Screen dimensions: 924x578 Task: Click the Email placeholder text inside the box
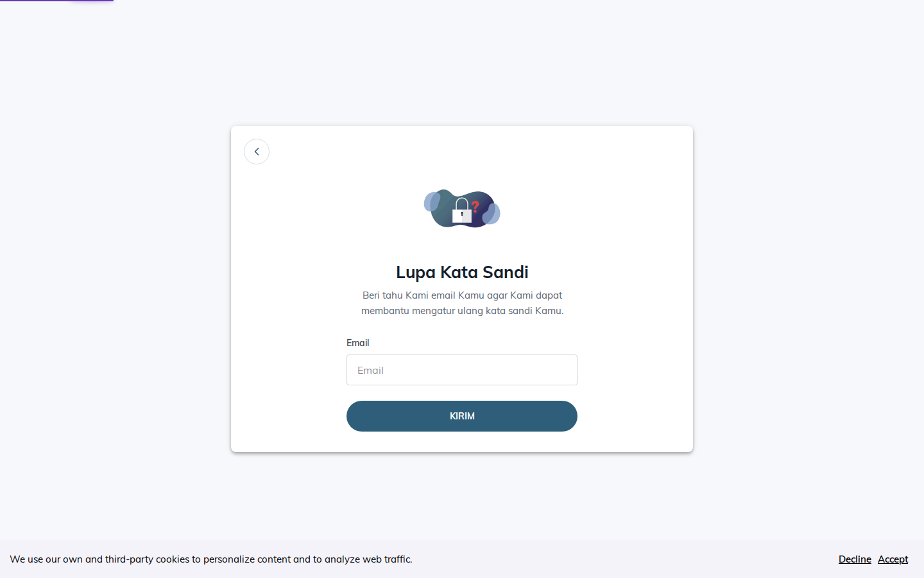(370, 371)
